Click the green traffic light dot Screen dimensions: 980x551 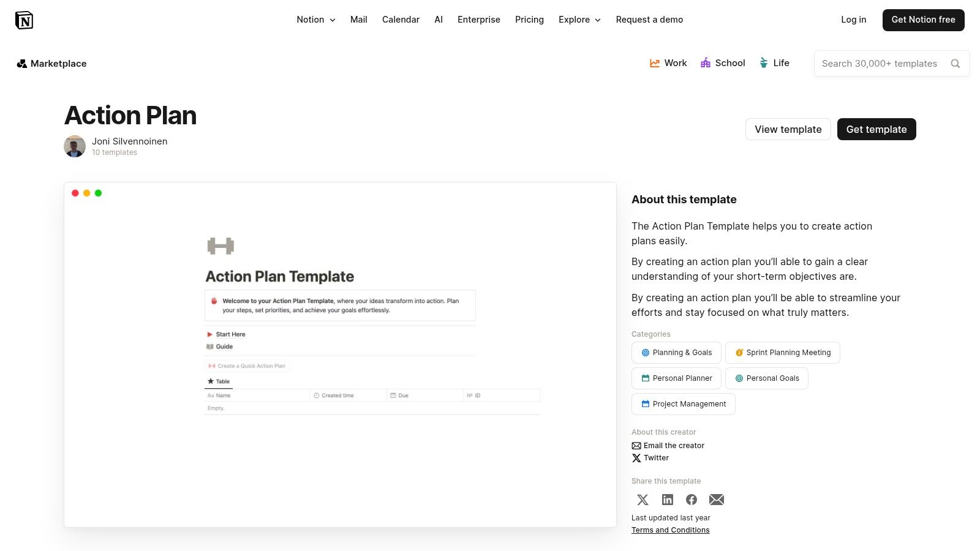pyautogui.click(x=98, y=192)
